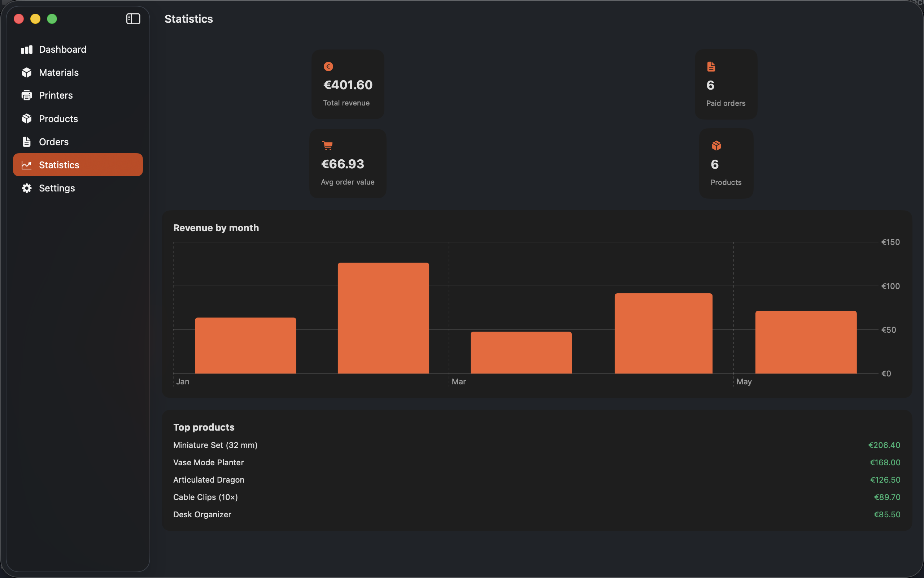The width and height of the screenshot is (924, 578).
Task: Click the January revenue bar
Action: tap(245, 346)
